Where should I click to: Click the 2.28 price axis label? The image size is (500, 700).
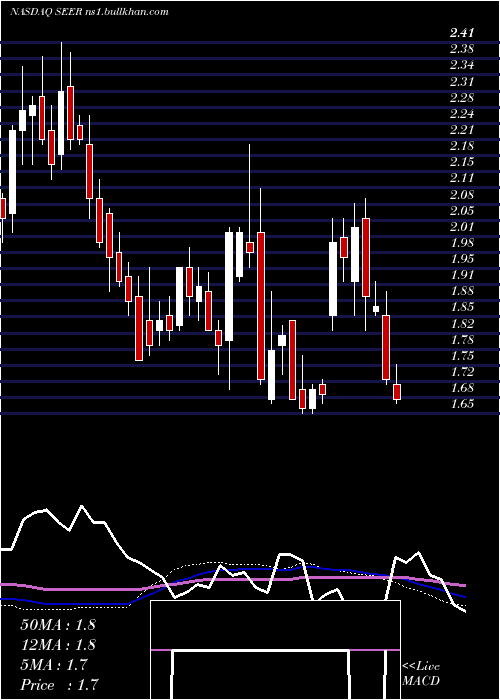pyautogui.click(x=462, y=97)
